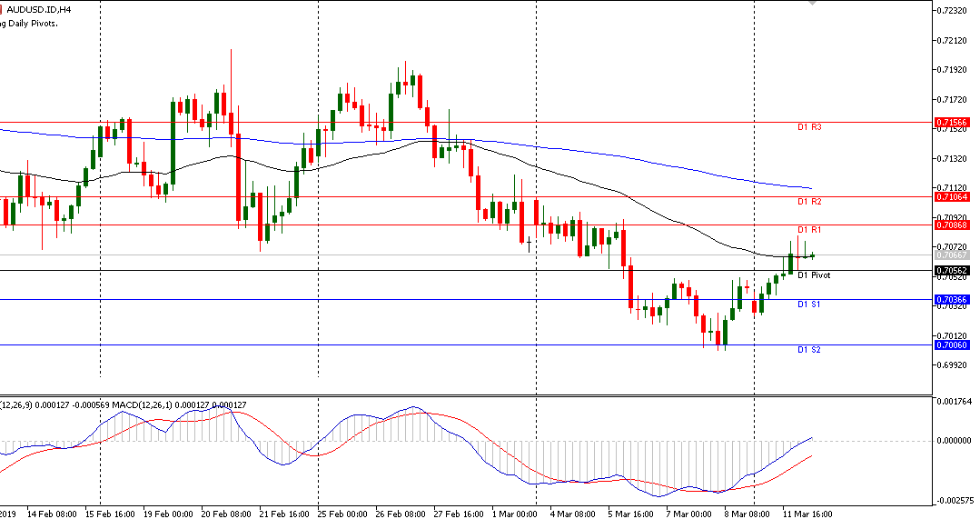Viewport: 980px width, 519px height.
Task: Select the D1 R3 pivot label
Action: 809,127
